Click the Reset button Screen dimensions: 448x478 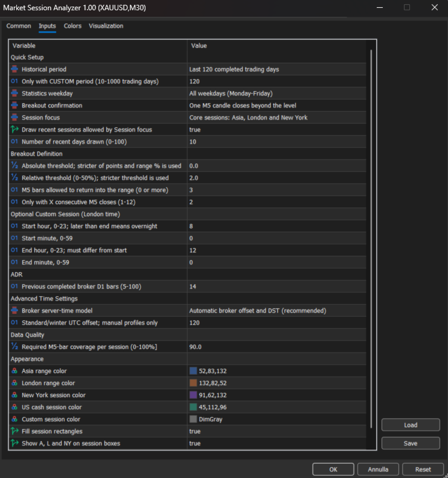point(423,470)
